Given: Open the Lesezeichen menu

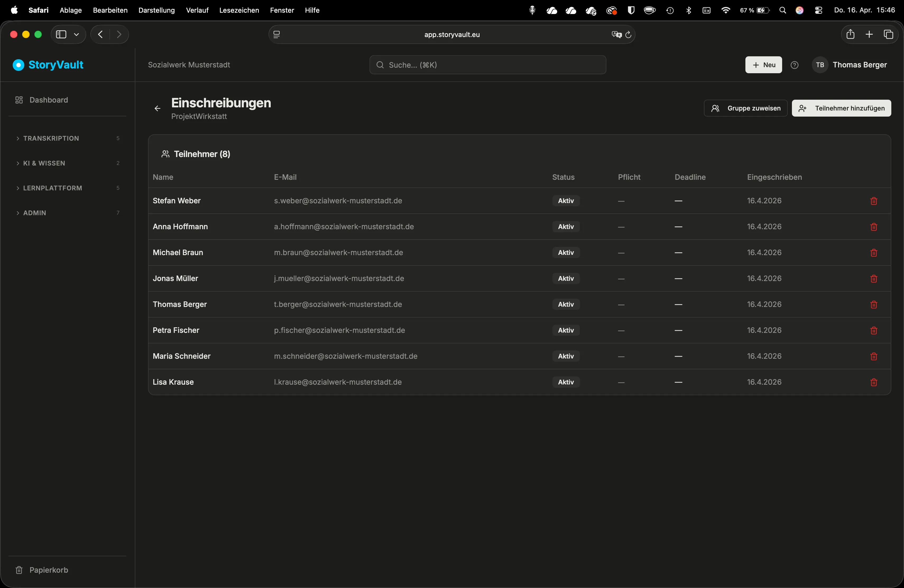Looking at the screenshot, I should pyautogui.click(x=239, y=10).
